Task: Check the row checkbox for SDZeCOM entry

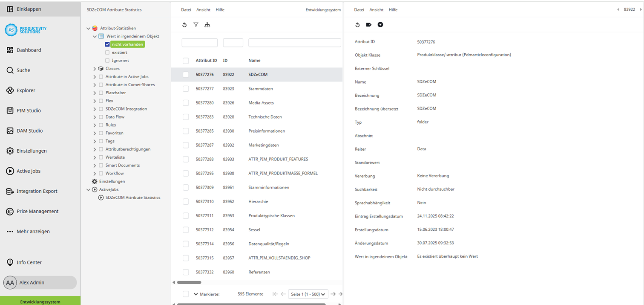Action: 186,74
